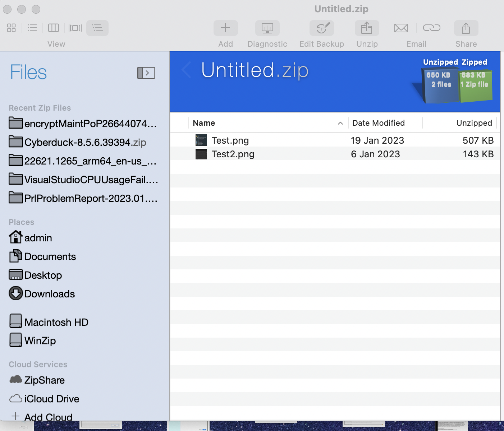
Task: Switch to list view
Action: tap(32, 28)
